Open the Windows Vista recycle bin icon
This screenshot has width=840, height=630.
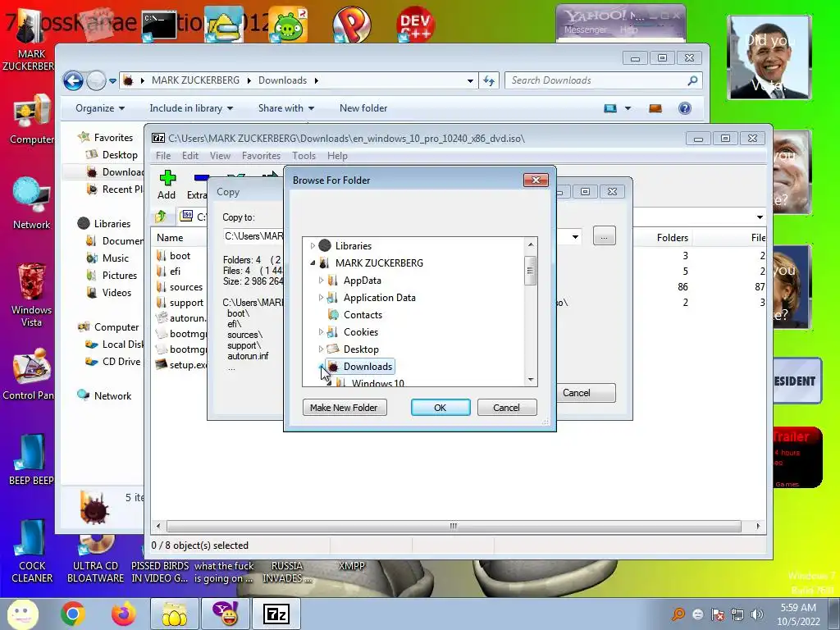(x=32, y=294)
